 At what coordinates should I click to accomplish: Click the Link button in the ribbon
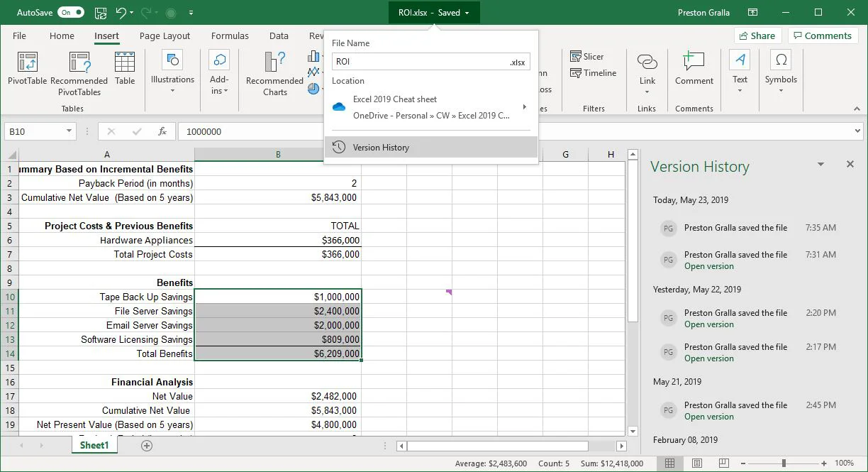[x=647, y=72]
